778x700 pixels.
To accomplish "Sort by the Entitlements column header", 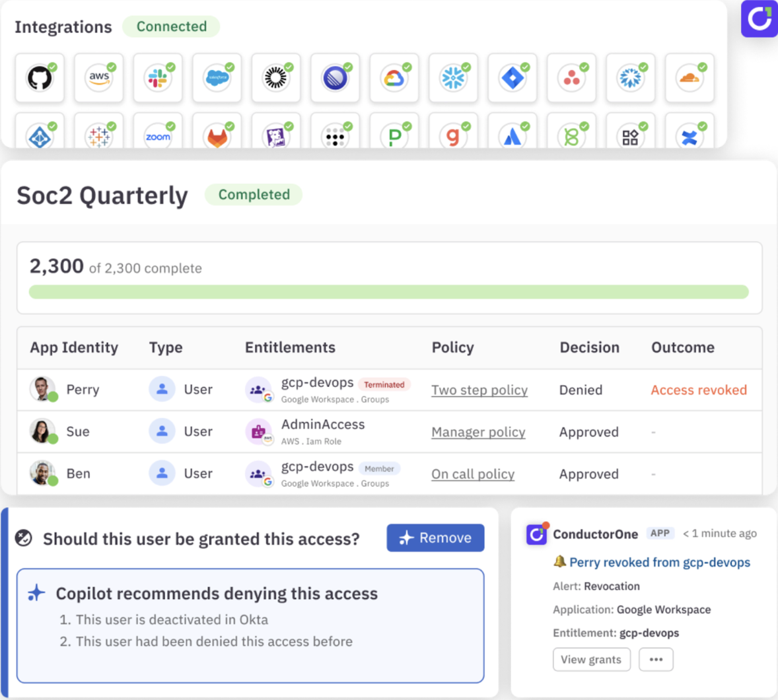I will point(290,347).
